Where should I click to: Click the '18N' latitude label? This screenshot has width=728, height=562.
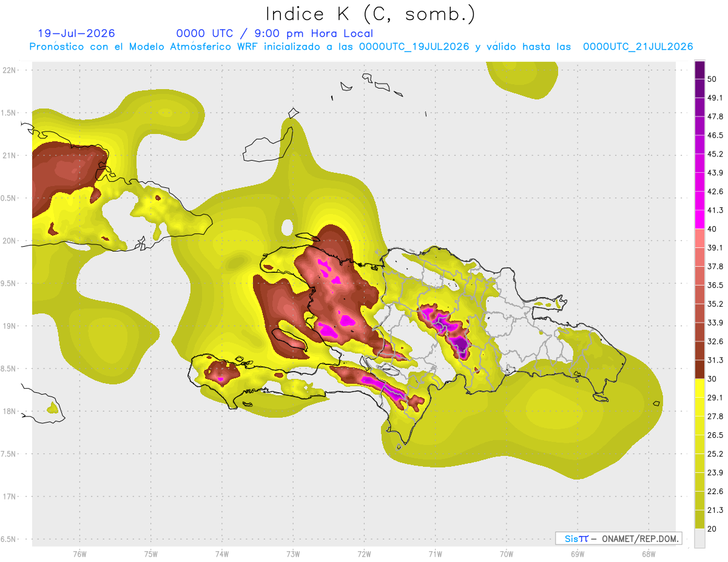tap(10, 411)
